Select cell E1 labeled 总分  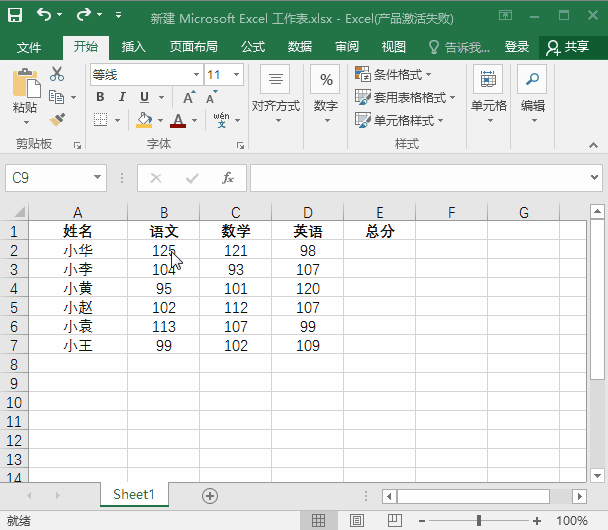click(x=379, y=231)
